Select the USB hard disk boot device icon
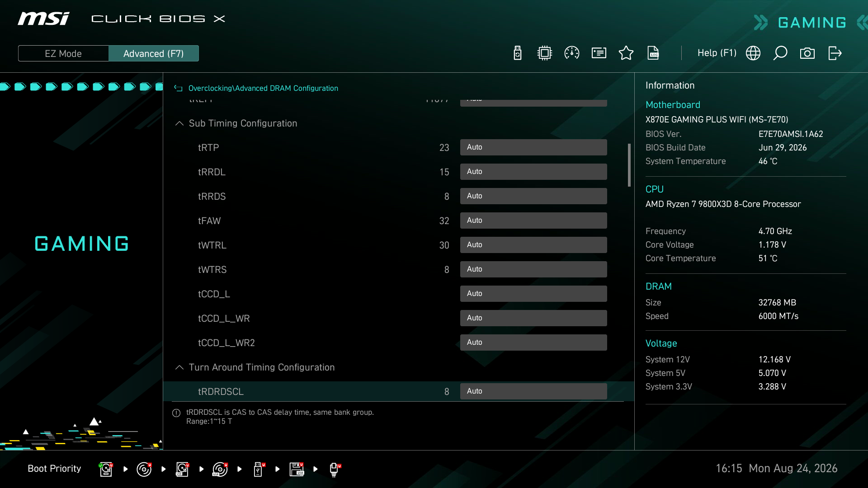The height and width of the screenshot is (488, 868). tap(182, 469)
